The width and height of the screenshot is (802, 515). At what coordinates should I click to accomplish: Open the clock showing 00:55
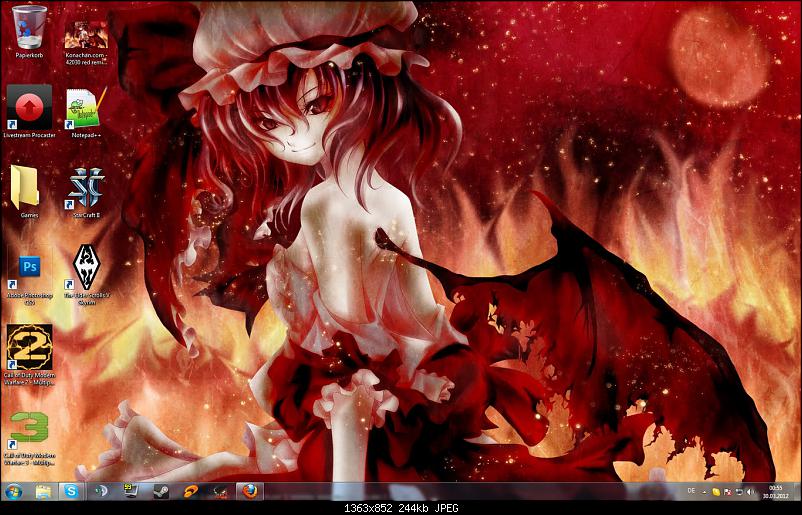(775, 492)
